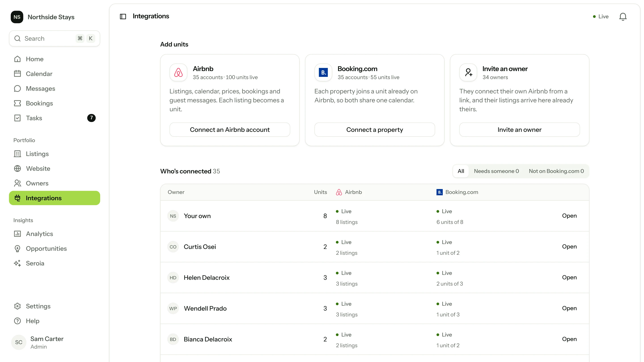Viewport: 644px width, 362px height.
Task: Click the Live status indicator in header
Action: pos(600,17)
